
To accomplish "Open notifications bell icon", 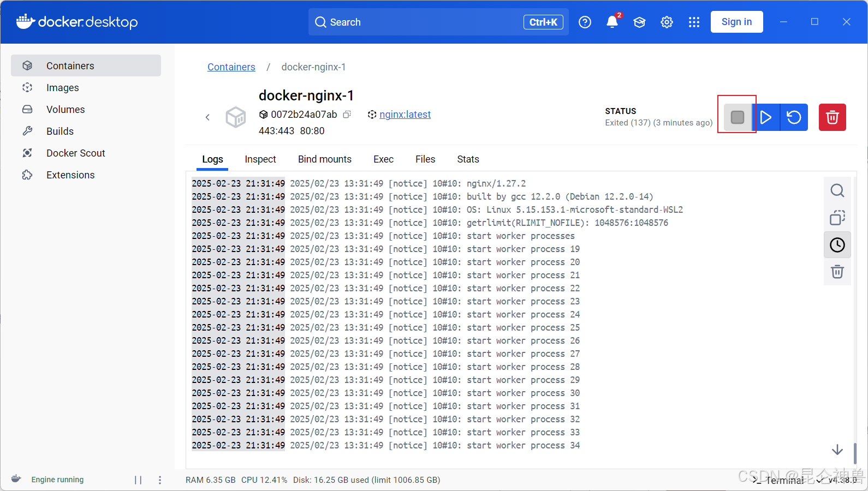I will coord(612,22).
